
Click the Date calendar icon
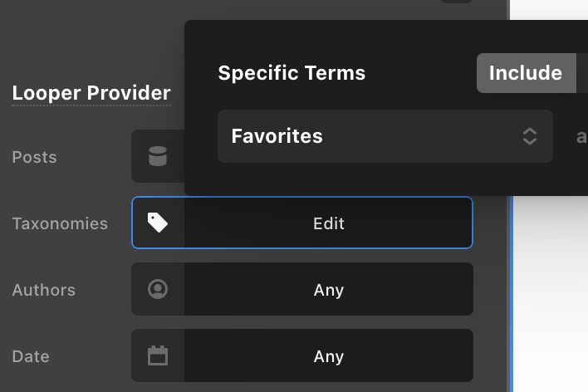pos(158,355)
